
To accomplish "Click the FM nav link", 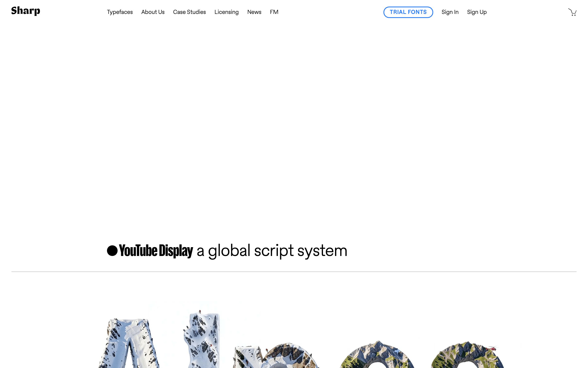I will click(x=274, y=12).
